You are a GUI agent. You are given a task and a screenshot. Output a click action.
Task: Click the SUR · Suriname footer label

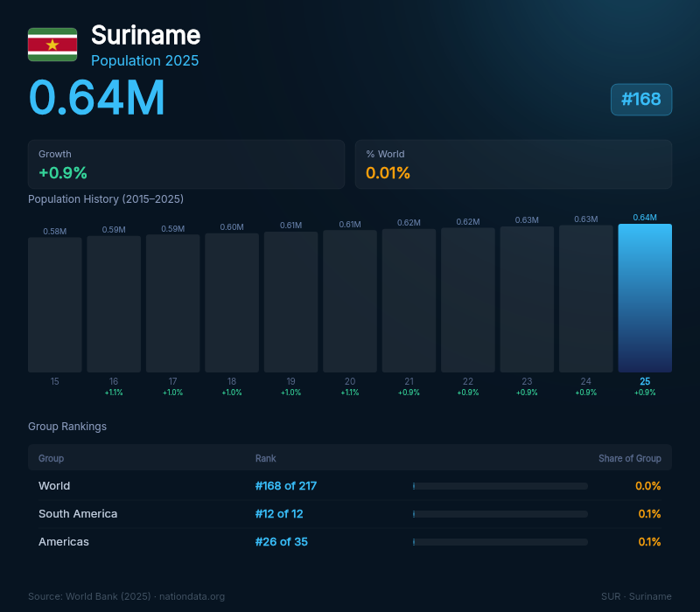tap(636, 596)
